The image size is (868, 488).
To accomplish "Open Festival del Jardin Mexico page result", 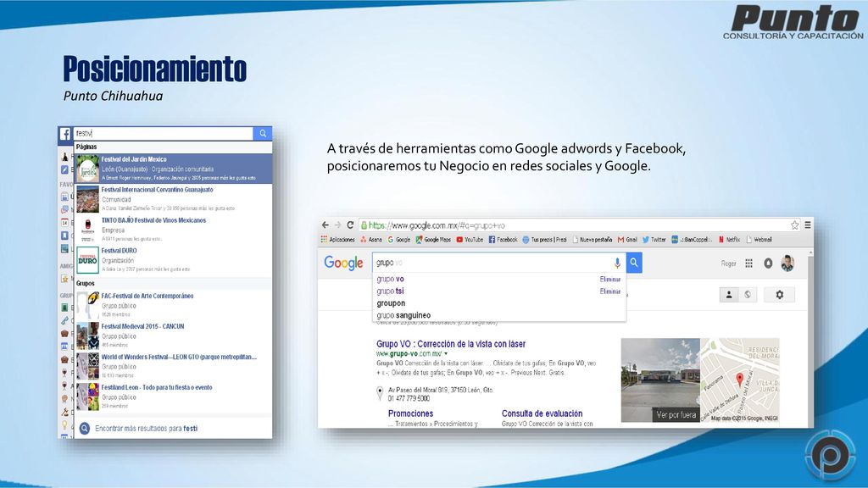I will coord(173,169).
